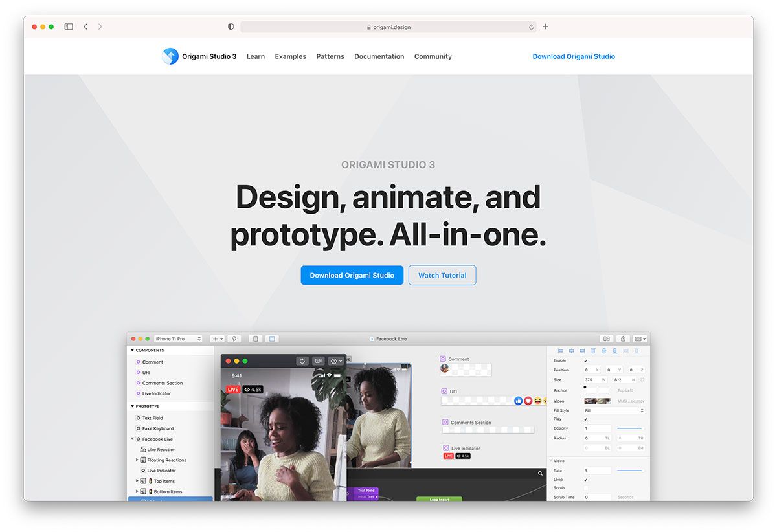Toggle the Play checkmark in inspector

(586, 419)
